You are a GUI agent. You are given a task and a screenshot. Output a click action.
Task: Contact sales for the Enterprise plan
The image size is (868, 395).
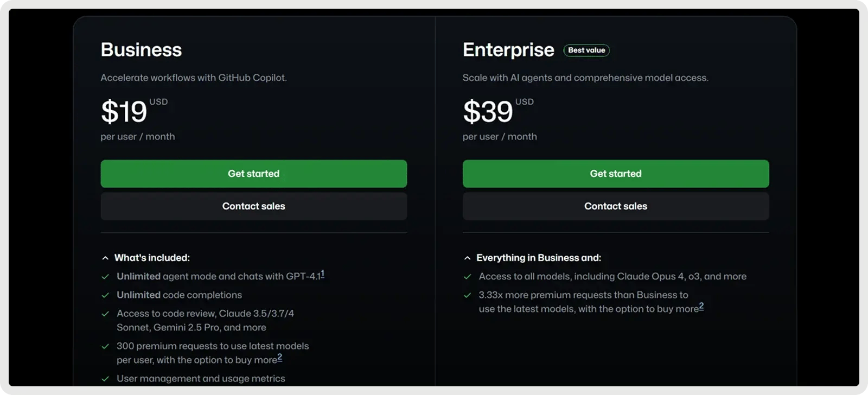click(x=615, y=206)
